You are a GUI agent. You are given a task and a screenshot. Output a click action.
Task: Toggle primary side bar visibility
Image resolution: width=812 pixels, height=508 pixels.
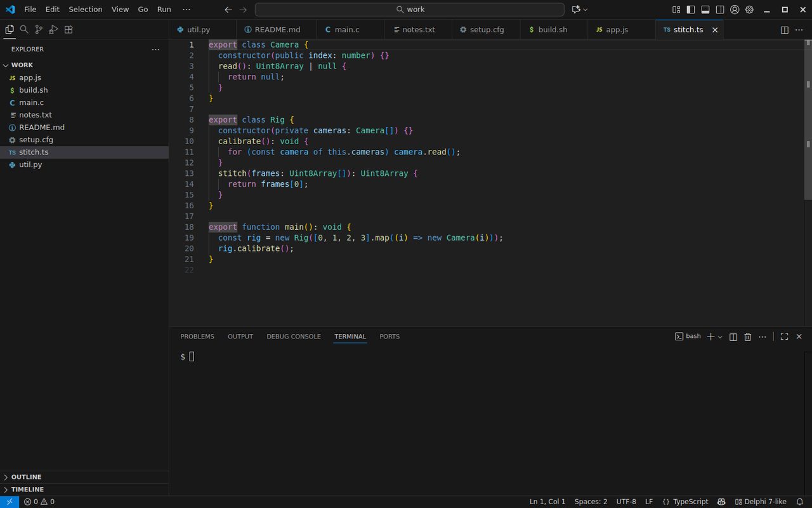(691, 10)
